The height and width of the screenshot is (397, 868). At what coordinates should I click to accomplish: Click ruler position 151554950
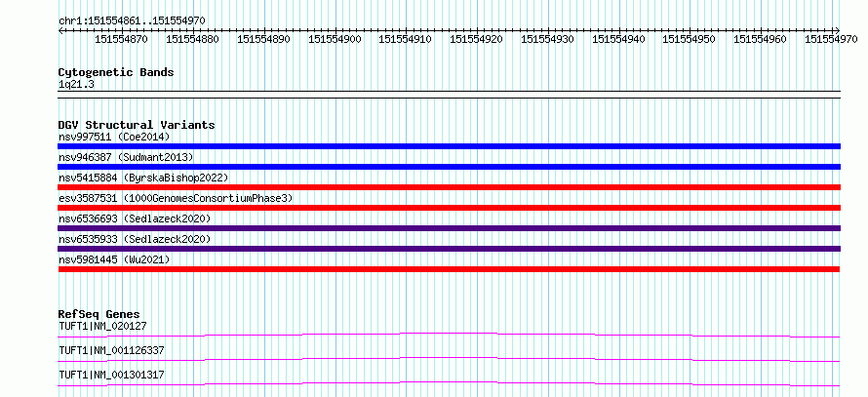[690, 39]
